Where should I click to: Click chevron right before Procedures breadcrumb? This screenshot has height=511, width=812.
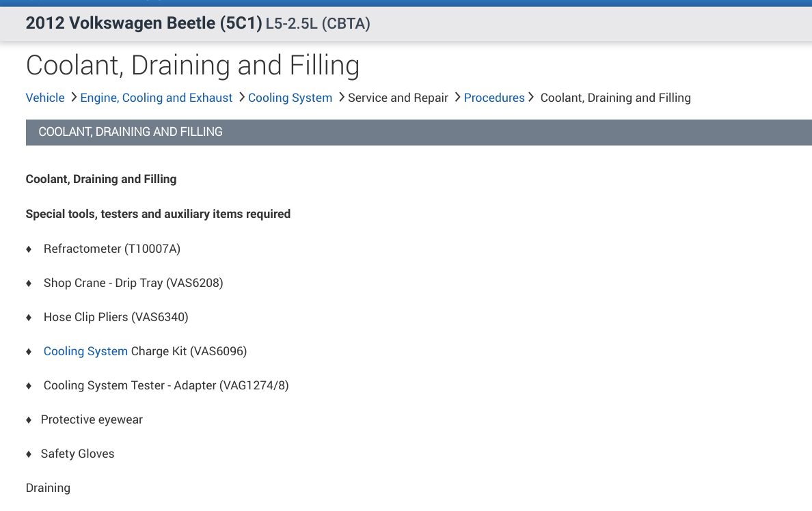point(457,97)
